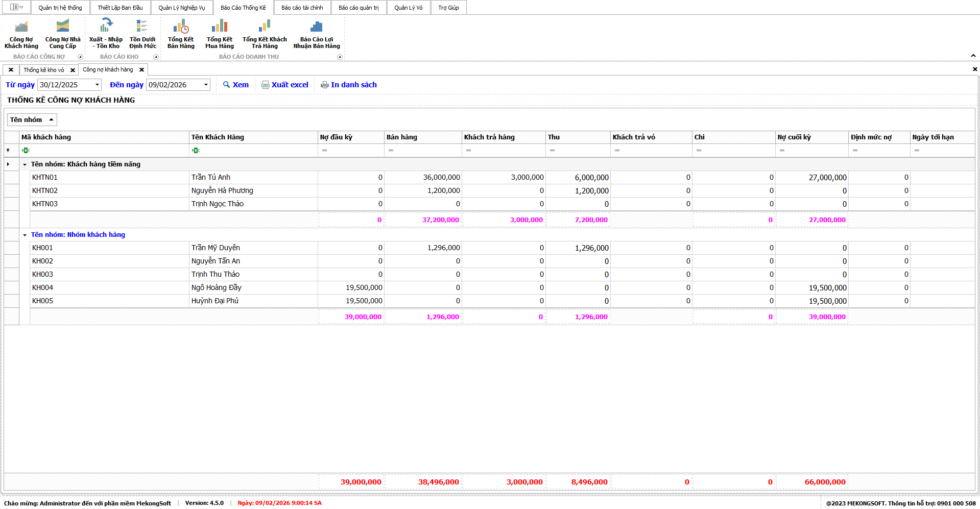Click Xuất excel button
This screenshot has height=509, width=980.
[x=285, y=85]
